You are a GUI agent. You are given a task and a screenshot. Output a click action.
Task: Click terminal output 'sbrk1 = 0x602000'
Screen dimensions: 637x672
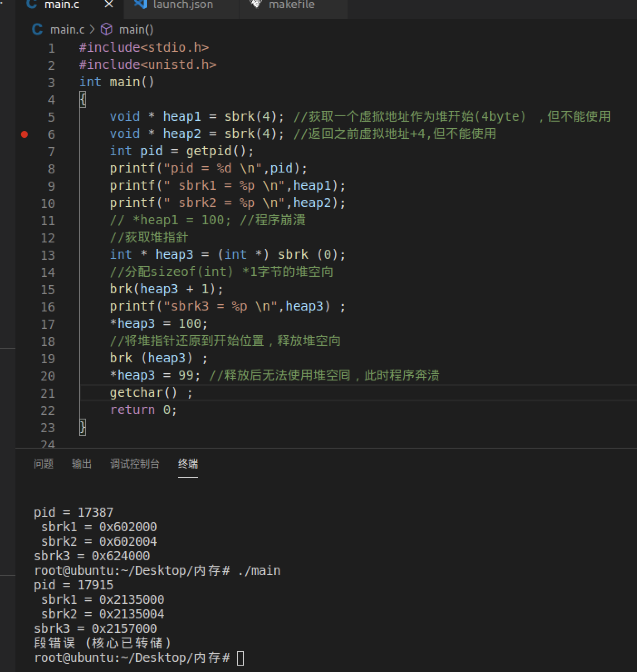[99, 527]
